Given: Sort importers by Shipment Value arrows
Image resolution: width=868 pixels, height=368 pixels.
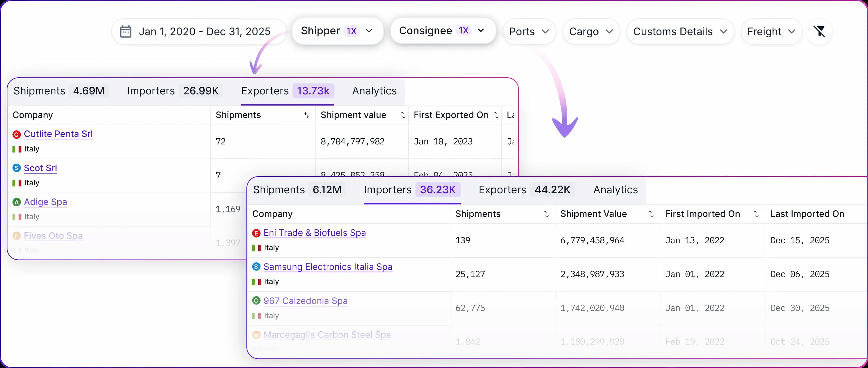Looking at the screenshot, I should coord(651,214).
